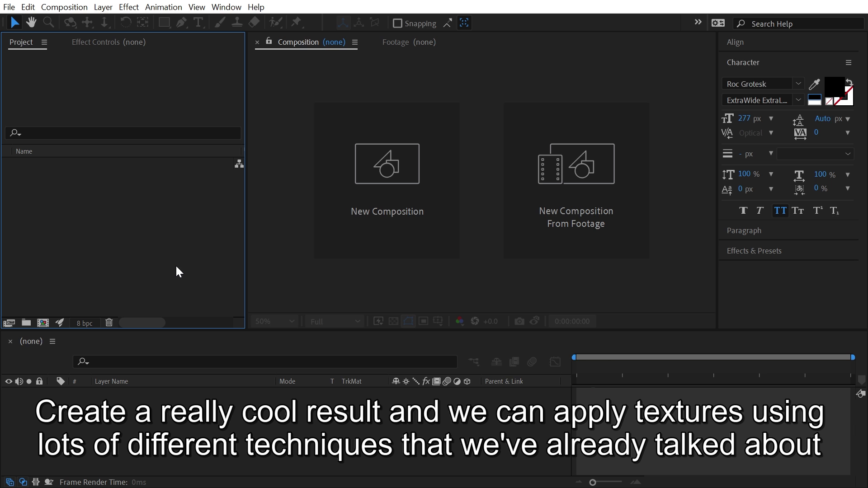Image resolution: width=868 pixels, height=488 pixels.
Task: Click the Delete trash icon in Project panel
Action: [109, 323]
